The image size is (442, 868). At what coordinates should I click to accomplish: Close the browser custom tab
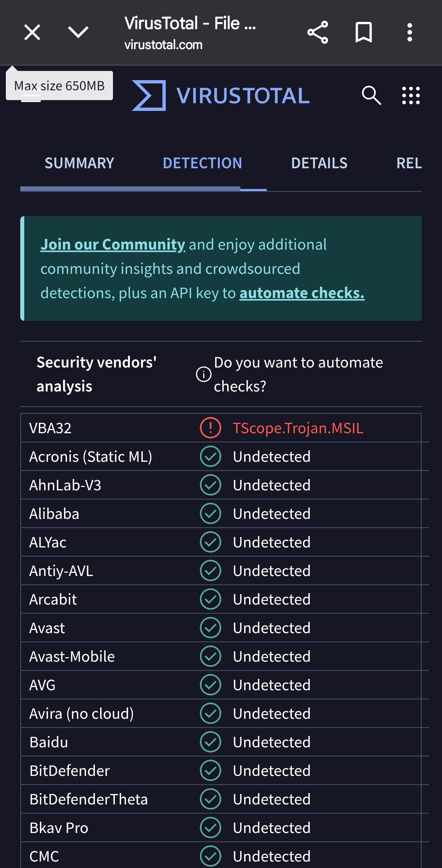32,33
